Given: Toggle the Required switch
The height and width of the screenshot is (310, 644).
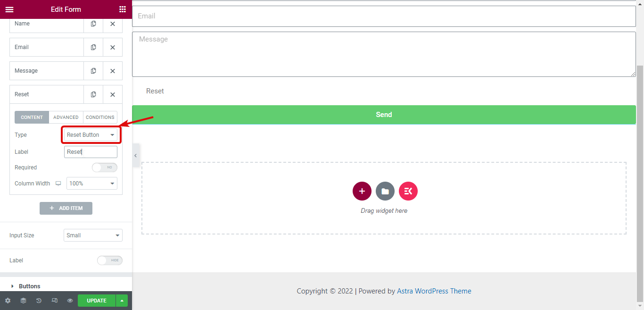Looking at the screenshot, I should pyautogui.click(x=105, y=168).
